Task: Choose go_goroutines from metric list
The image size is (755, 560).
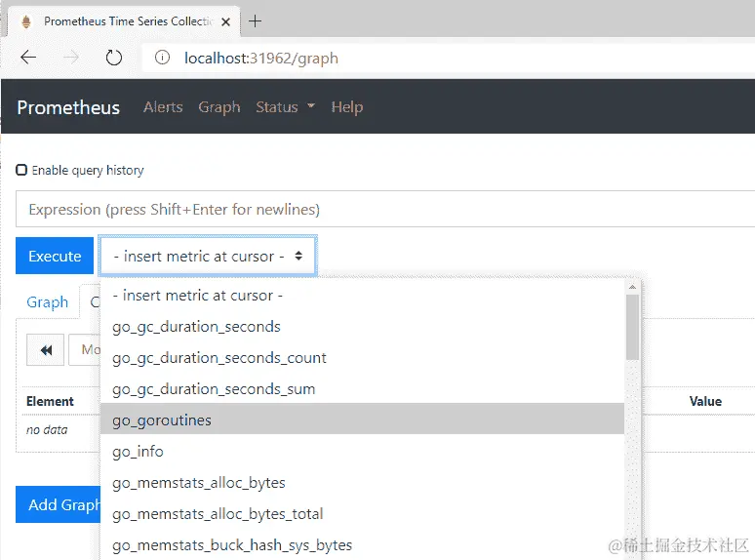Action: 362,420
